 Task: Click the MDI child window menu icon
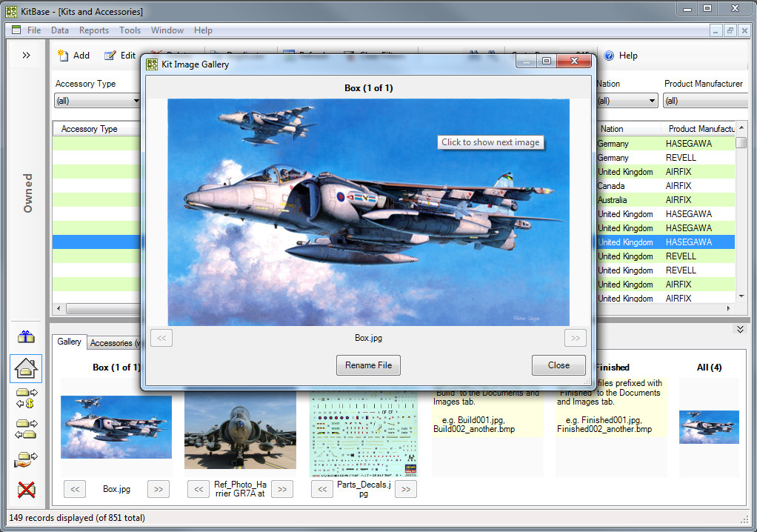pos(16,30)
